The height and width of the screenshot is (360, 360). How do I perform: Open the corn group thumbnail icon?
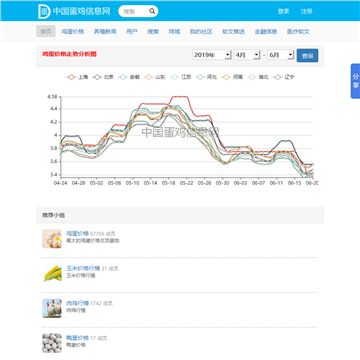click(52, 273)
